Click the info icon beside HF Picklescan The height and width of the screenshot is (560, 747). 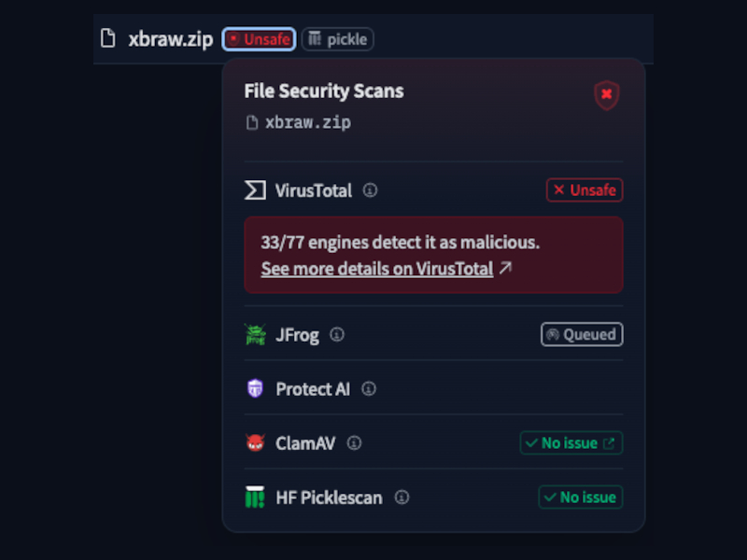(402, 497)
